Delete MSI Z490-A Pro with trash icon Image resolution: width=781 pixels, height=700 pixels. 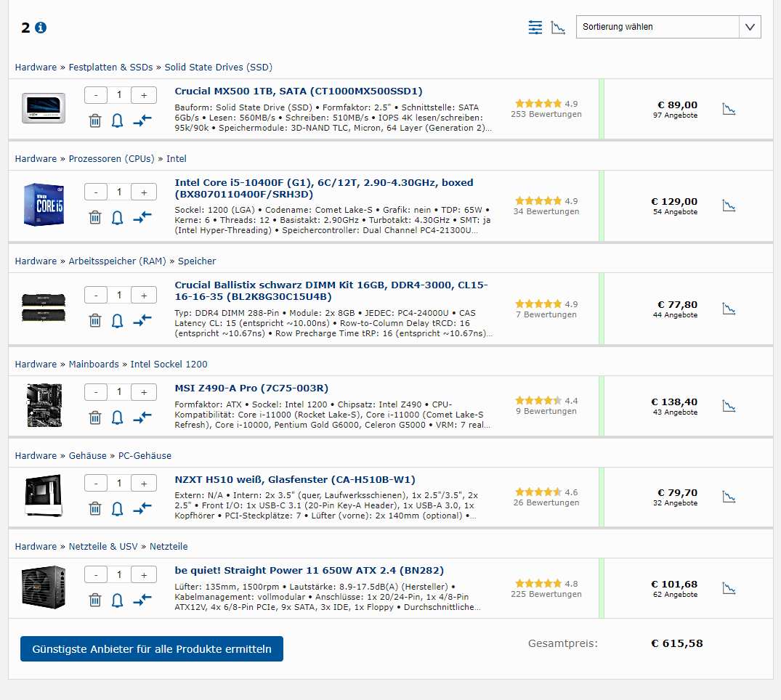pos(95,418)
